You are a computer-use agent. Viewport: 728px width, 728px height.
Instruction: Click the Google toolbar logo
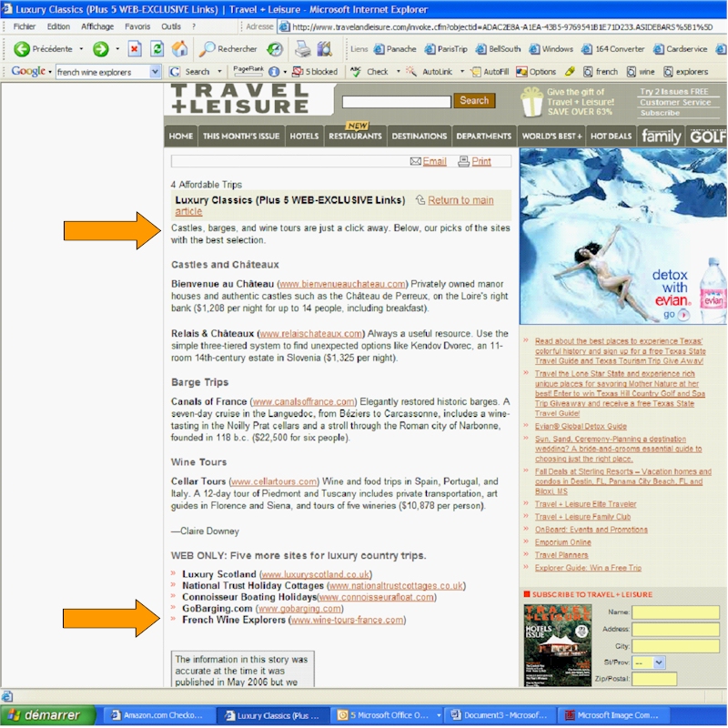(28, 72)
